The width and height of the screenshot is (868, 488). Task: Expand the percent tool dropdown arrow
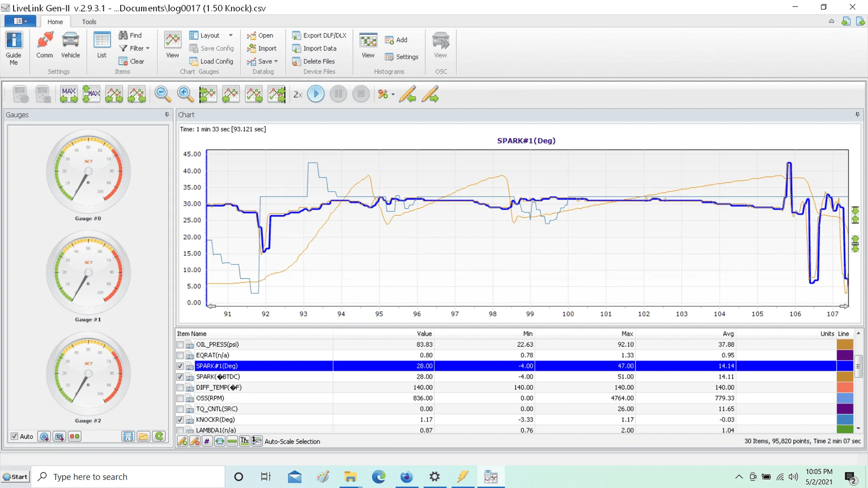point(393,94)
